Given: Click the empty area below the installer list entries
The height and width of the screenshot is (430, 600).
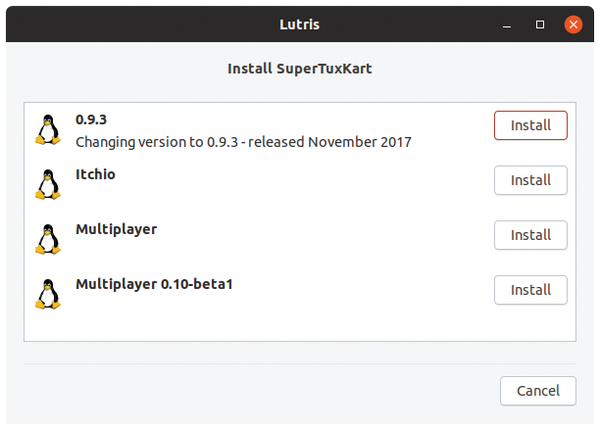Looking at the screenshot, I should click(300, 326).
